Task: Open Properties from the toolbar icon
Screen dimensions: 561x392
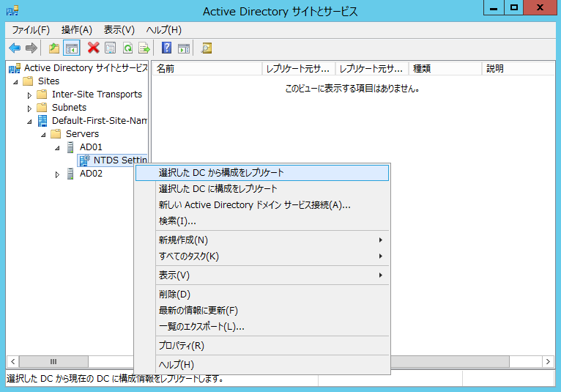Action: pos(110,48)
